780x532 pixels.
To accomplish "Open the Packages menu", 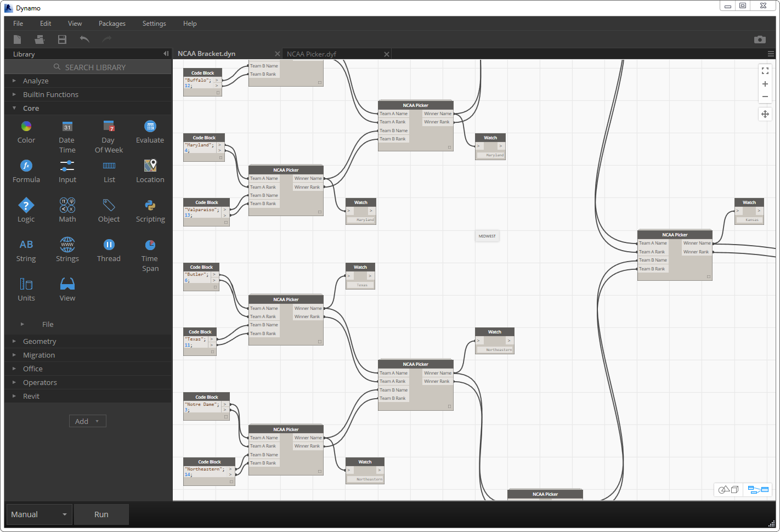I will [112, 24].
